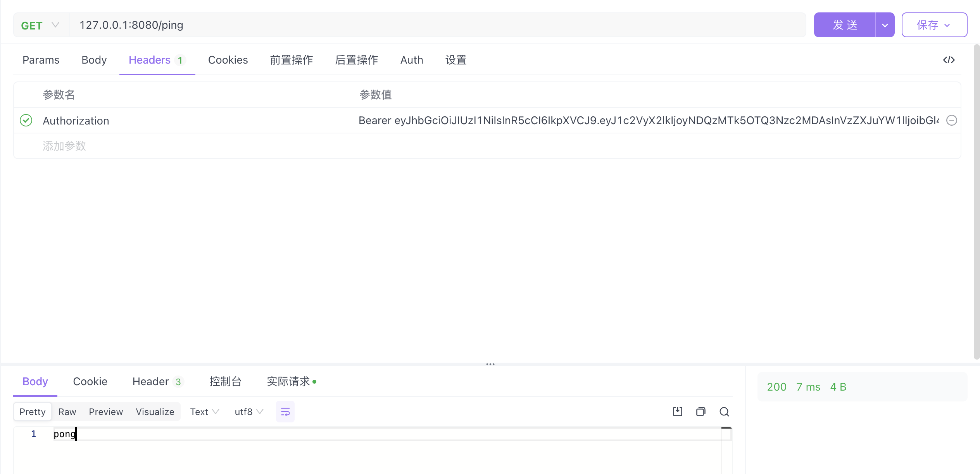Click the purple send request button
980x474 pixels.
pyautogui.click(x=844, y=25)
